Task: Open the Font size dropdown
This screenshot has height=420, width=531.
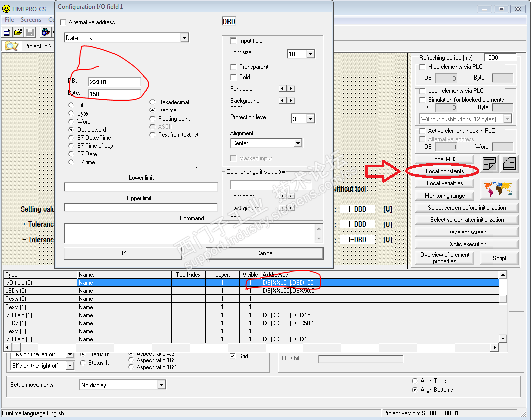Action: (310, 54)
